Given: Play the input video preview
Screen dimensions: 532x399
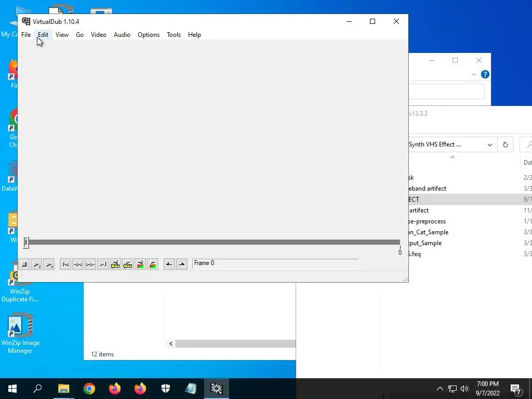Looking at the screenshot, I should click(37, 264).
